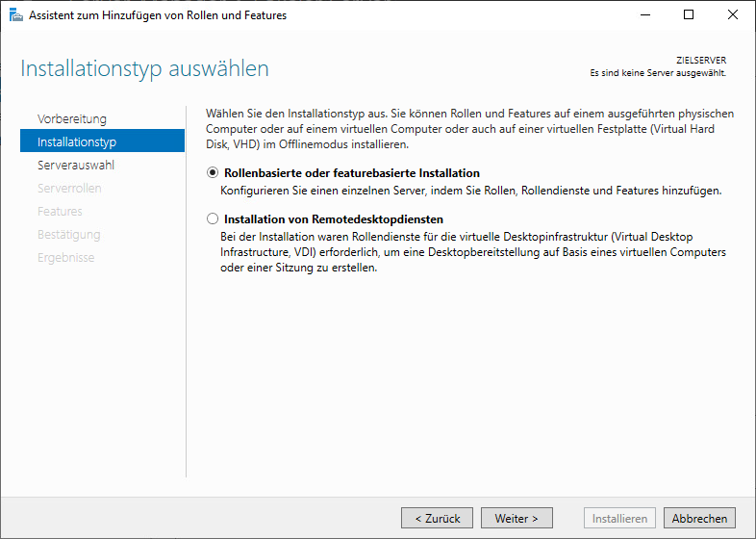Minimize the roles and features wizard window
The width and height of the screenshot is (756, 539).
[x=644, y=14]
